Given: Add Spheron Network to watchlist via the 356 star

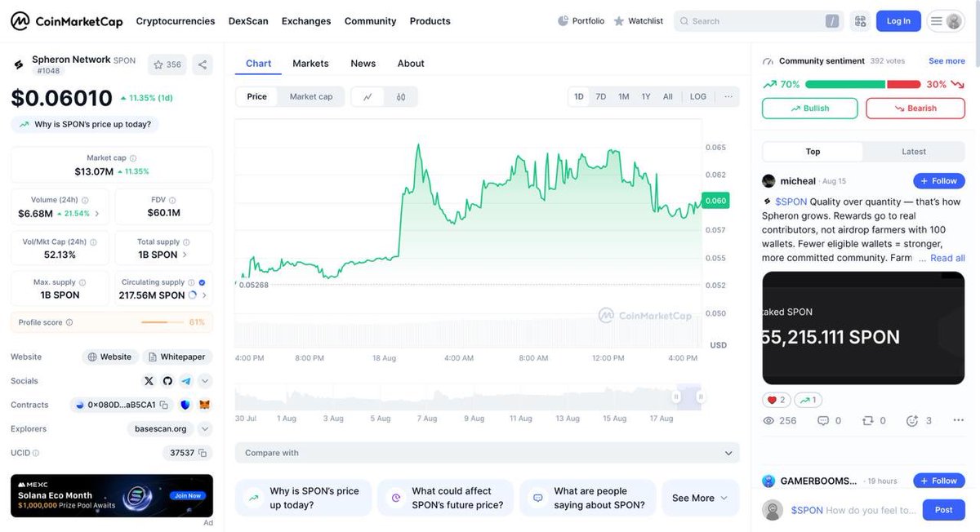Looking at the screenshot, I should [167, 64].
